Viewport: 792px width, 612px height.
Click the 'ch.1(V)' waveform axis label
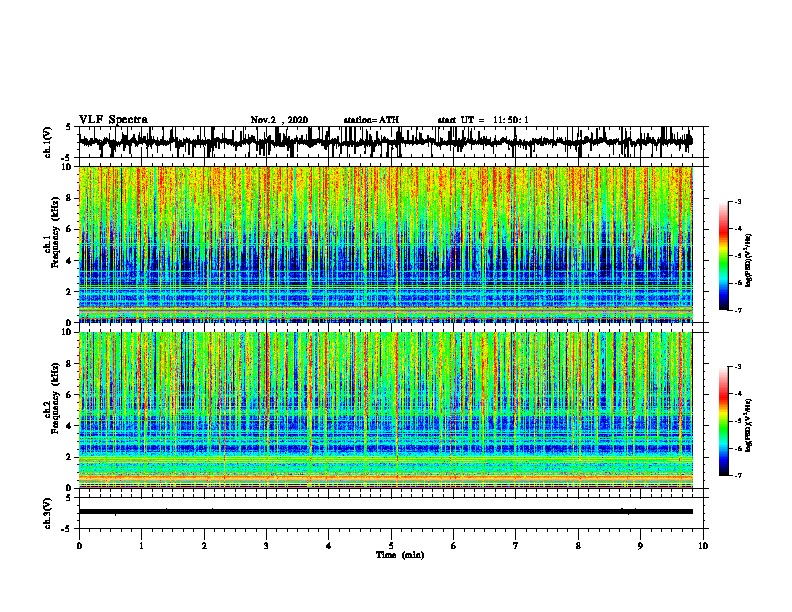pos(48,141)
